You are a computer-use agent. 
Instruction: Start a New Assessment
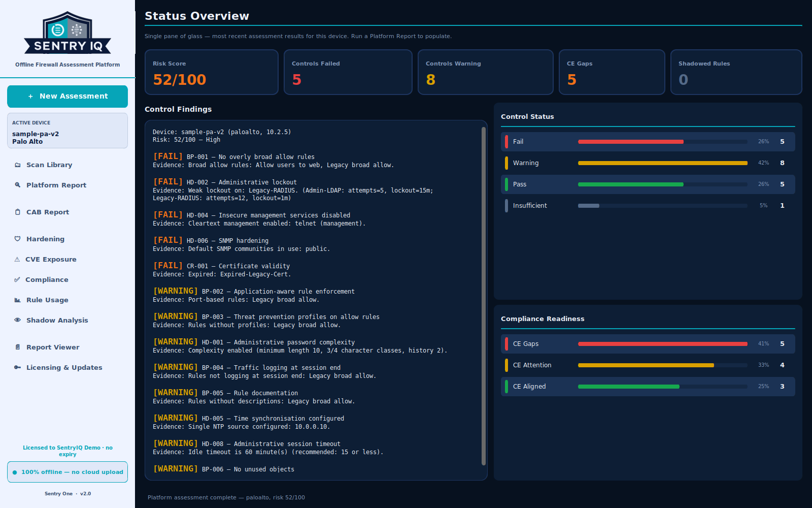[67, 97]
